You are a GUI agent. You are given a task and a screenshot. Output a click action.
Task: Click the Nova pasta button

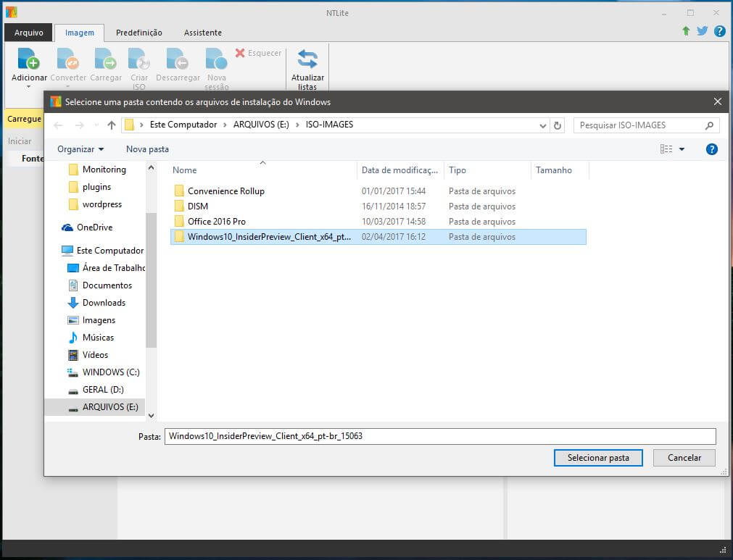[x=147, y=149]
